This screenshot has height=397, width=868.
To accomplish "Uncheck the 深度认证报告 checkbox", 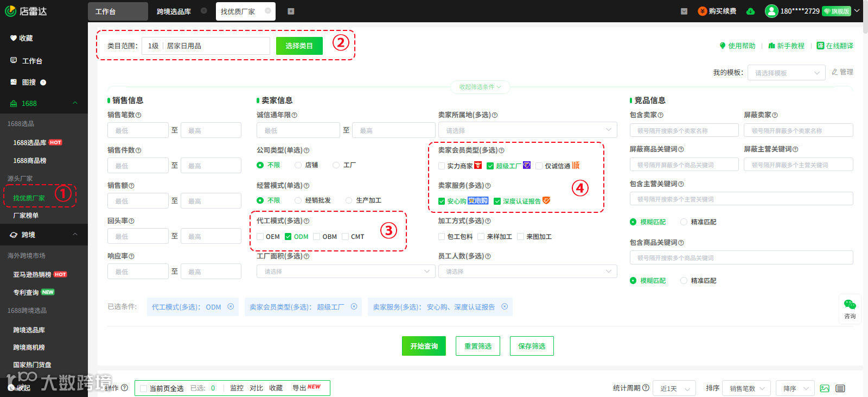I will tap(497, 201).
